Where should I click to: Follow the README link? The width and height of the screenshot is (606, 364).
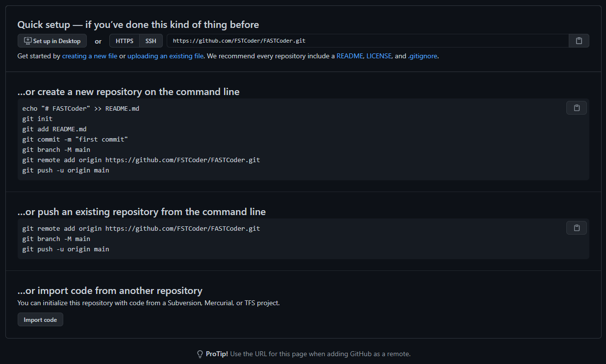(x=350, y=56)
